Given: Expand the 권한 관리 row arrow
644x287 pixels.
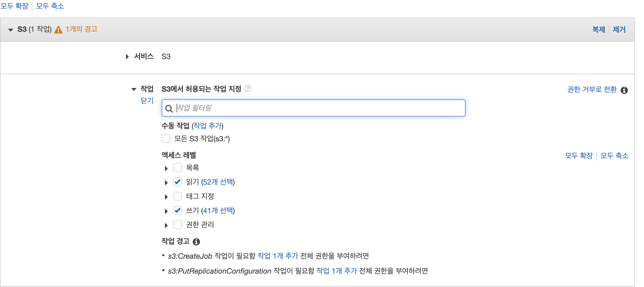Looking at the screenshot, I should pos(166,225).
